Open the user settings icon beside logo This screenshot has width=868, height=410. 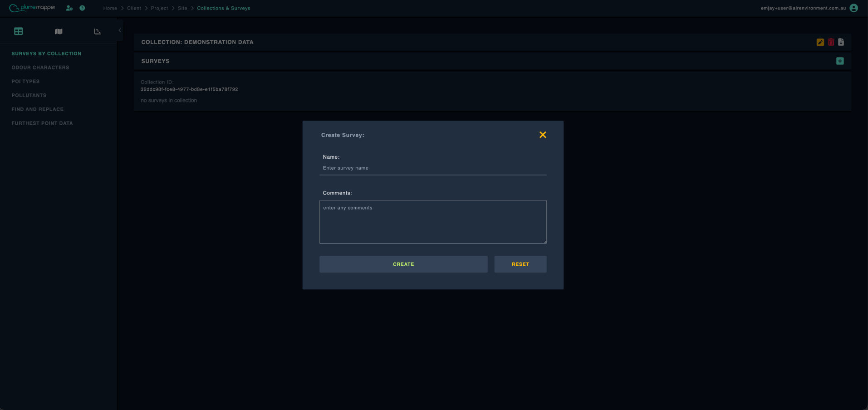pyautogui.click(x=69, y=8)
